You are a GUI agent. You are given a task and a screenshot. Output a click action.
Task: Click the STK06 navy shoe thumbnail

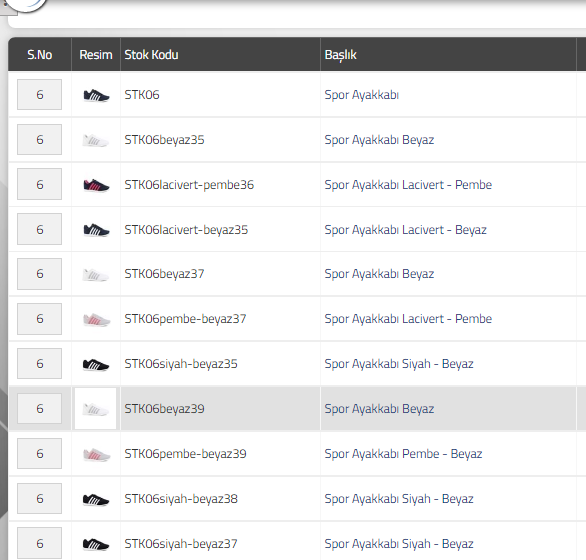[x=96, y=95]
